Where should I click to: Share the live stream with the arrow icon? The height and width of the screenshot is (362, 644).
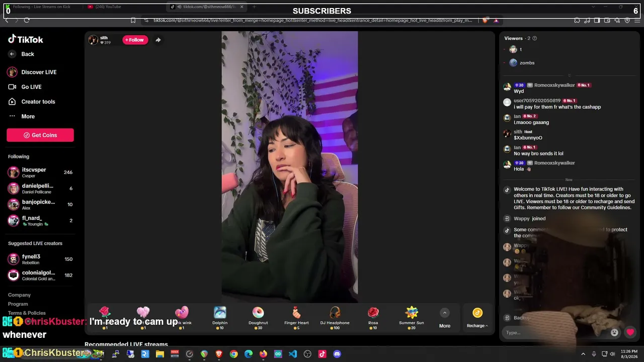point(158,40)
